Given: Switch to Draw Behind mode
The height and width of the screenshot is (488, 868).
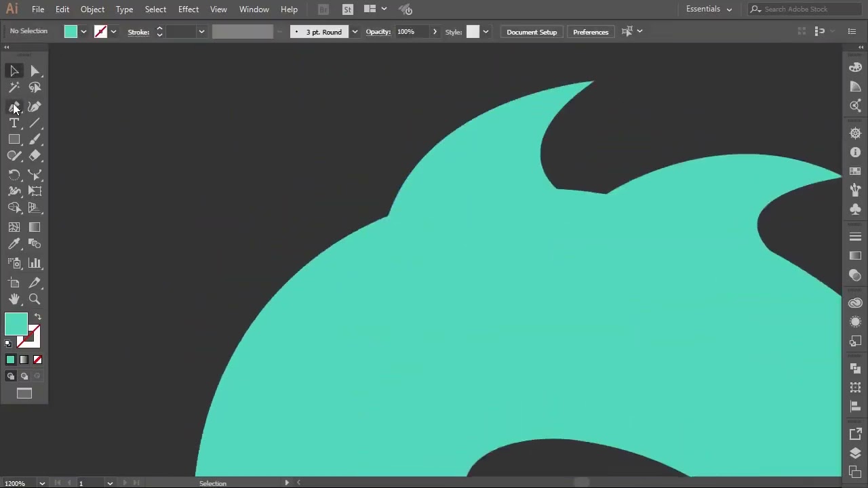Looking at the screenshot, I should click(24, 376).
